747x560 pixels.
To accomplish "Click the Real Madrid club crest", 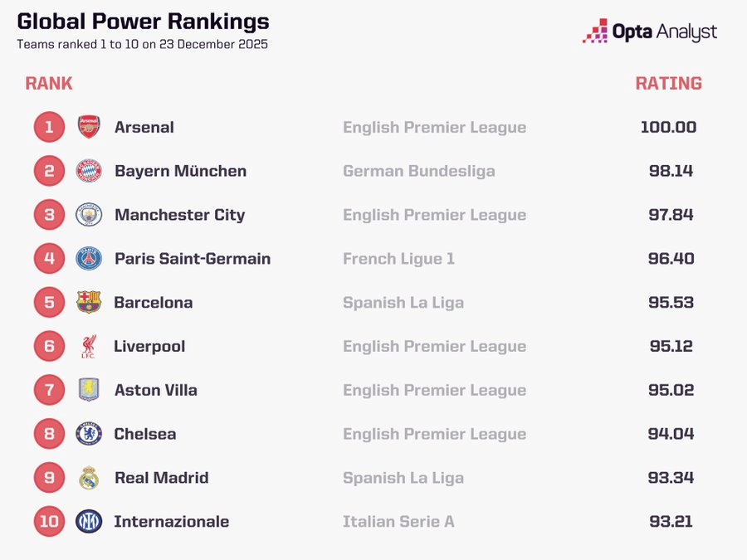I will (89, 478).
